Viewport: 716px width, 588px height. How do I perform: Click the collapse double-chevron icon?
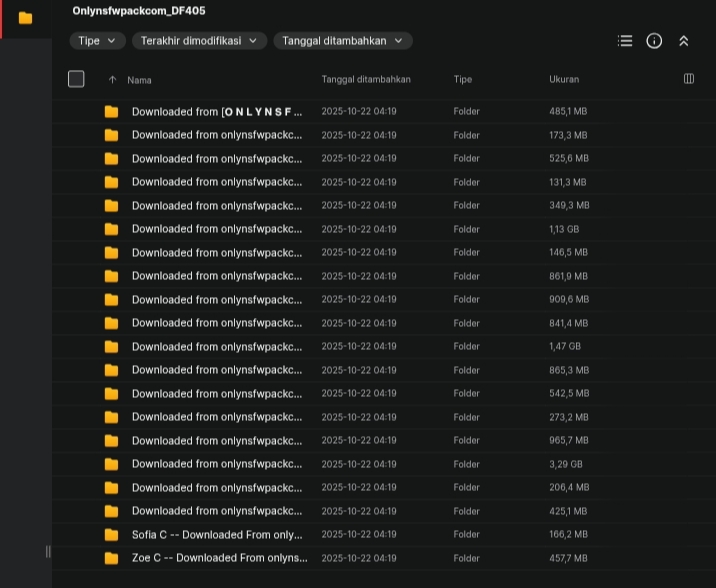(684, 41)
